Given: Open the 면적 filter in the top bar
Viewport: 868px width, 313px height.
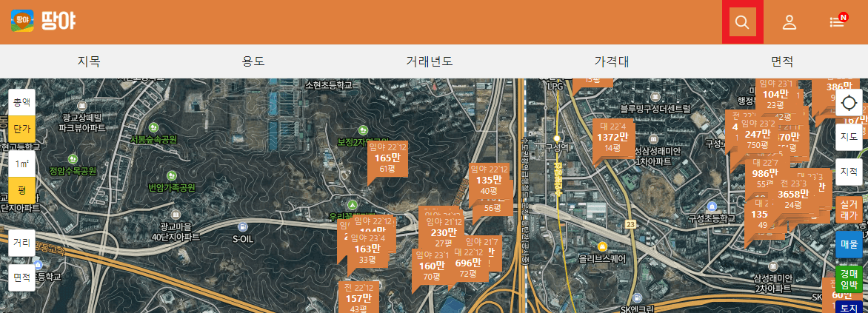Looking at the screenshot, I should pyautogui.click(x=782, y=61).
